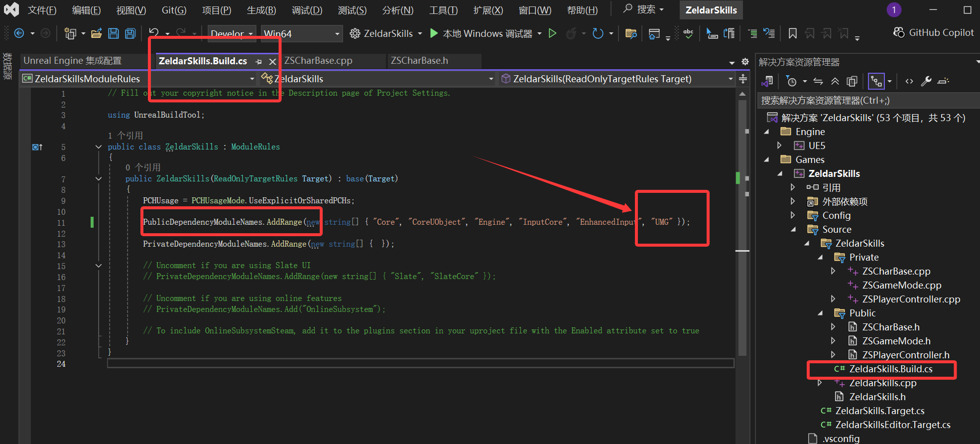Click the Navigate Backward arrow icon
980x444 pixels.
19,33
